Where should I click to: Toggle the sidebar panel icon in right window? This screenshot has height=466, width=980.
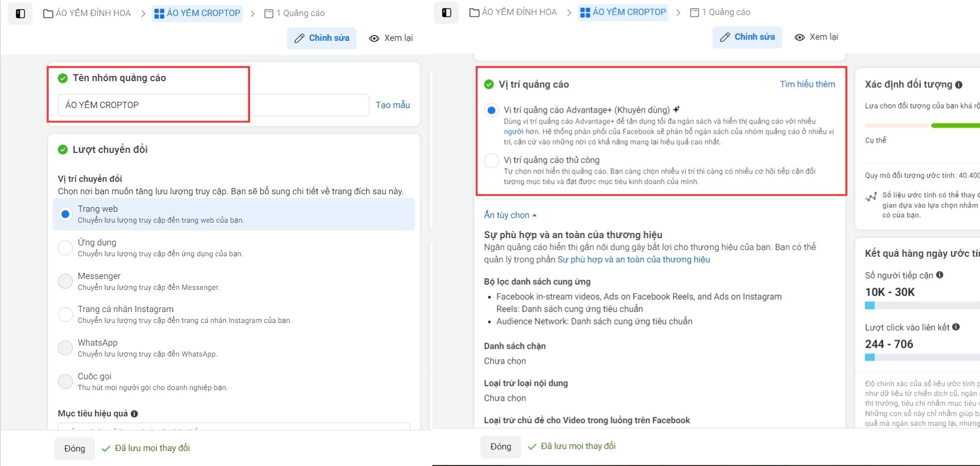click(446, 12)
